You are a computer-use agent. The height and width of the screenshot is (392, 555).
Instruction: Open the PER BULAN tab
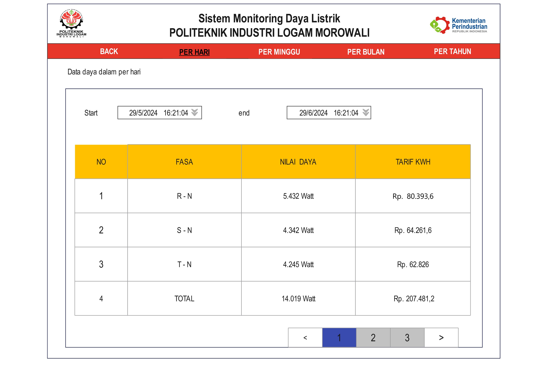[x=365, y=52]
